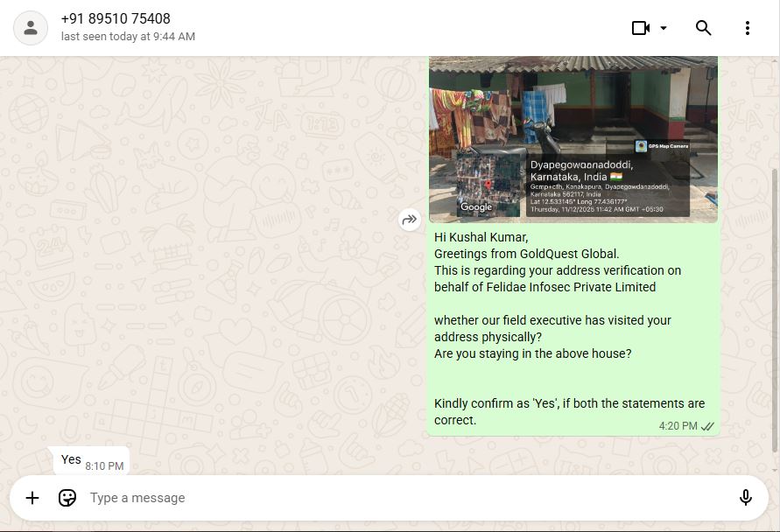Screen dimensions: 780x532
Task: Open the GPS Map Camera house photo
Action: (x=573, y=139)
